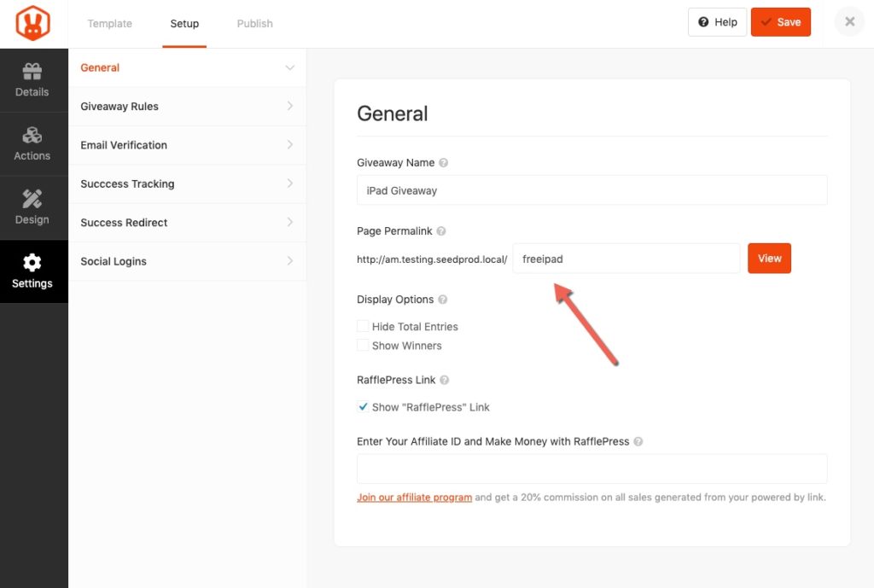Go to the Publish tab
Viewport: 874px width, 588px height.
(254, 23)
